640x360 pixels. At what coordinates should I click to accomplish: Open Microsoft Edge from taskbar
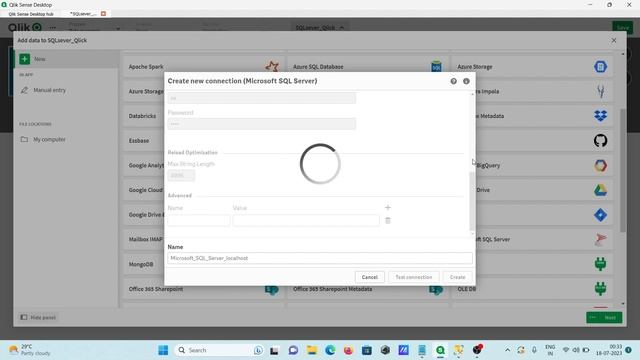click(x=330, y=350)
